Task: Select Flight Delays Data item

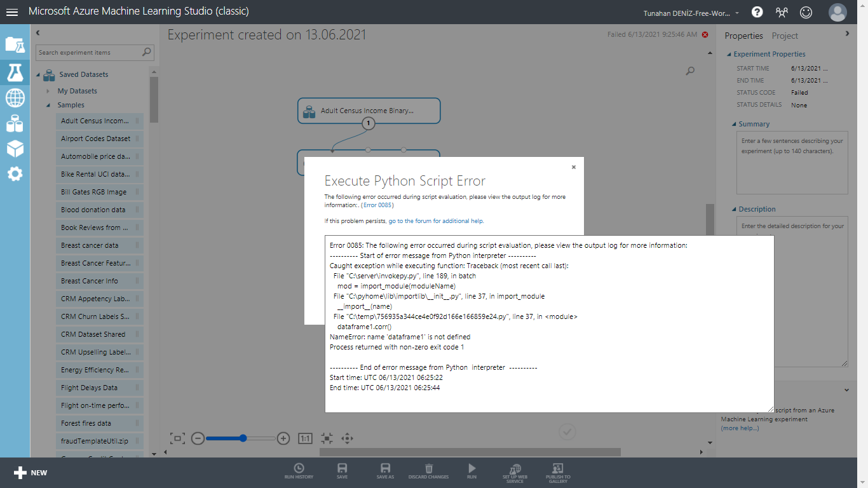Action: click(x=100, y=388)
